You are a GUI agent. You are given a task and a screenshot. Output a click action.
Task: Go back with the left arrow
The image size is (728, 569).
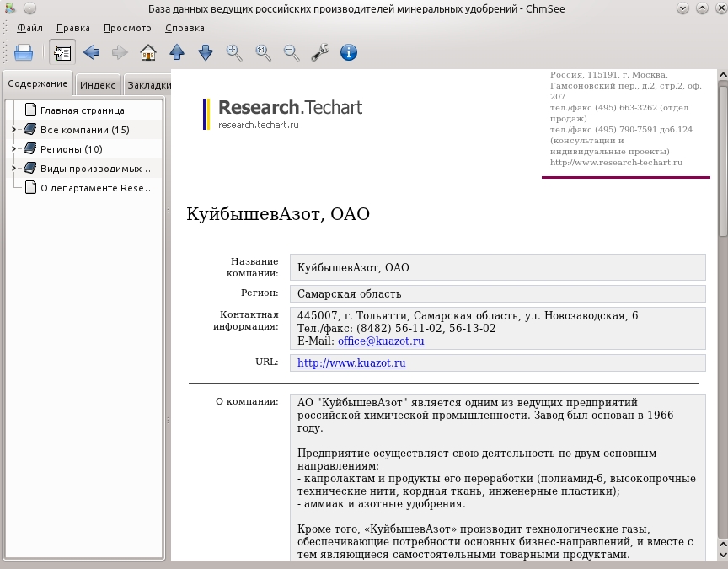coord(92,52)
